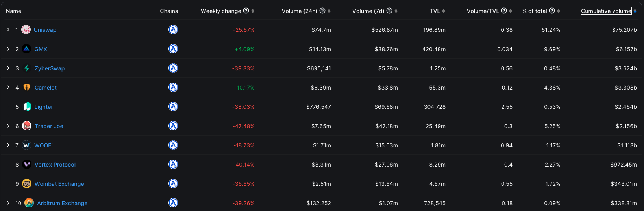Screen dimensions: 644x211
Task: Click Arbitrum chain icon in GMX row
Action: (x=173, y=49)
